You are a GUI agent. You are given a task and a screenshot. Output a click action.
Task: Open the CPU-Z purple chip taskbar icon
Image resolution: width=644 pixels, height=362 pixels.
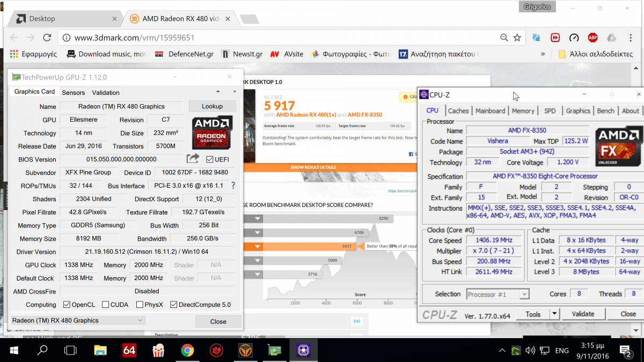coord(304,351)
